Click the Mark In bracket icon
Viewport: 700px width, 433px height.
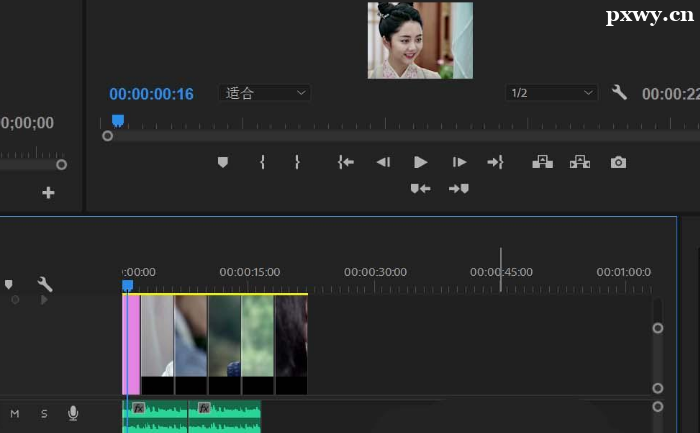(x=262, y=162)
